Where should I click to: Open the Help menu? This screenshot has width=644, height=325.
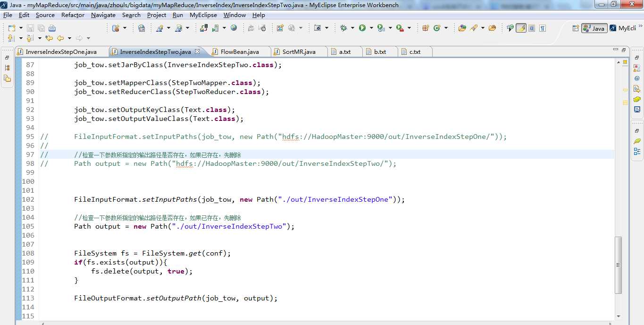[x=259, y=15]
